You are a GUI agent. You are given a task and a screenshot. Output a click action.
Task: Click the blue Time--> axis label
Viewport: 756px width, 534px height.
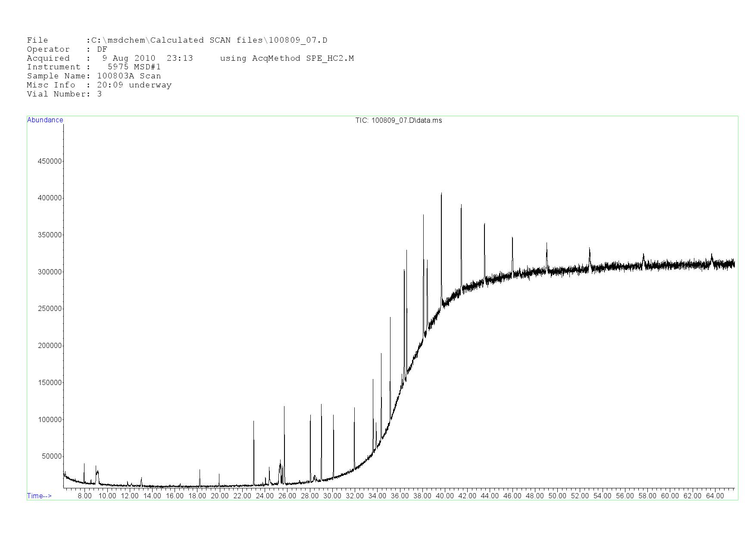click(39, 496)
